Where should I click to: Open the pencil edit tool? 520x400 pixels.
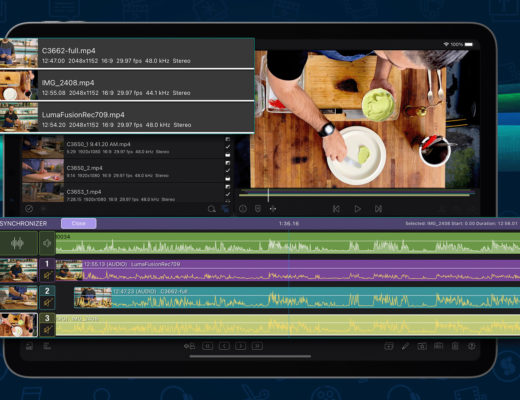tap(405, 346)
